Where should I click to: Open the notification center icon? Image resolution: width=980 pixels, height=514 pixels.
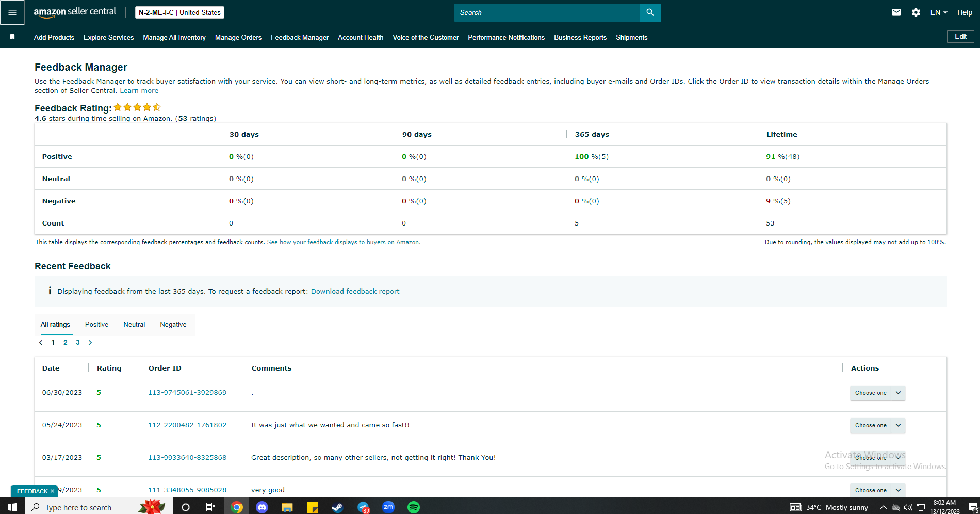pyautogui.click(x=973, y=507)
